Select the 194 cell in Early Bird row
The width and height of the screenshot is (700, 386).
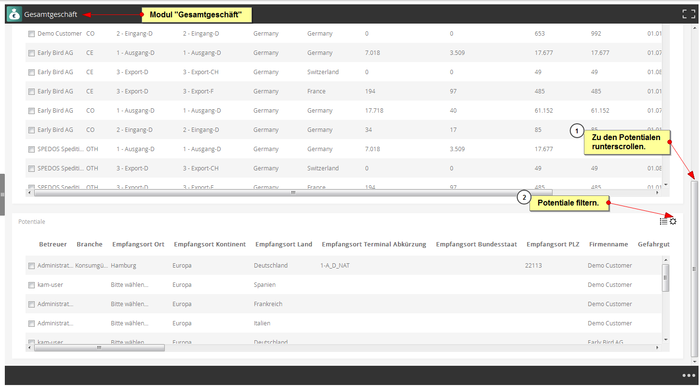point(370,91)
